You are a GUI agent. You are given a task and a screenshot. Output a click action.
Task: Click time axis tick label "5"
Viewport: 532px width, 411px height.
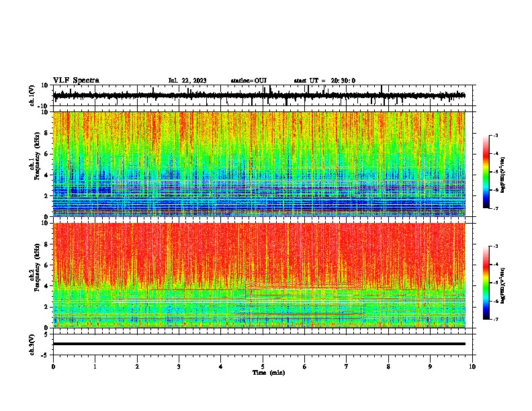pyautogui.click(x=263, y=367)
